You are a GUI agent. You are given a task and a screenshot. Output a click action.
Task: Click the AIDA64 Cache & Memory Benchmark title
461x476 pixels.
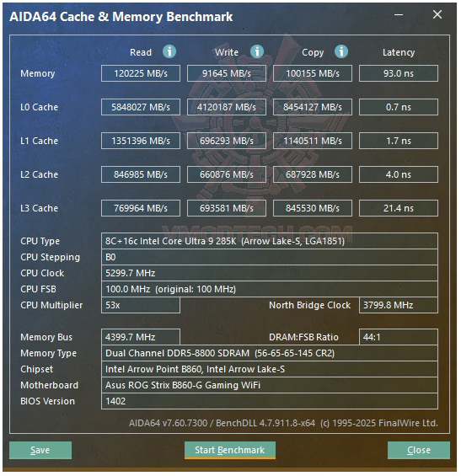pyautogui.click(x=121, y=17)
